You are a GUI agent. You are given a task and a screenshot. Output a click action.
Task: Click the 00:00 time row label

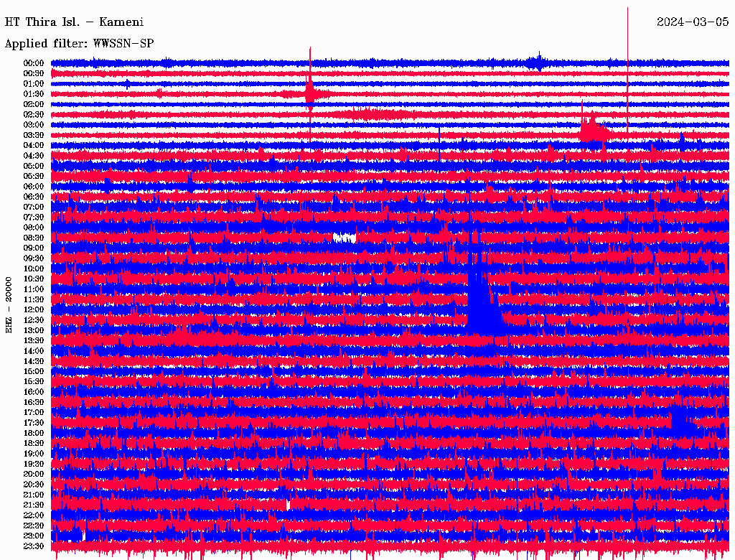[x=34, y=63]
